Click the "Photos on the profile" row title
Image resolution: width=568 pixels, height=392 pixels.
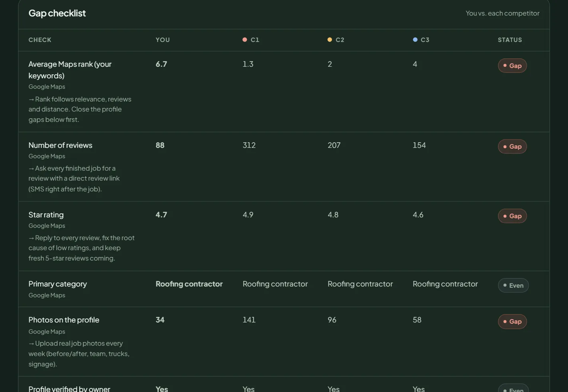[64, 320]
